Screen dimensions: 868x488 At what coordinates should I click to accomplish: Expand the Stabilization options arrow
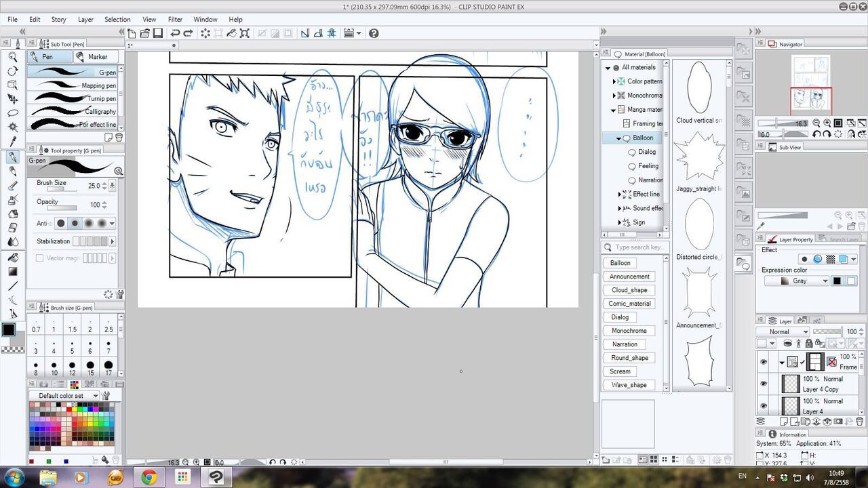coord(112,241)
